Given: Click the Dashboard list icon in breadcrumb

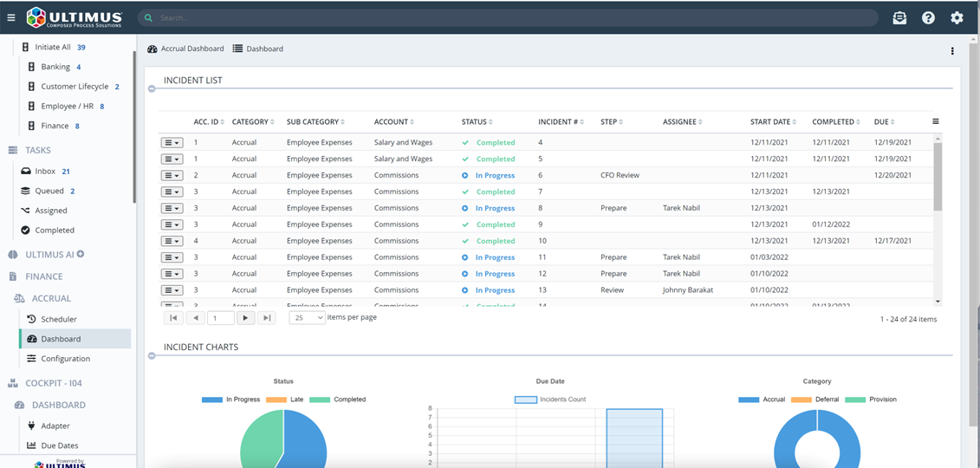Looking at the screenshot, I should (237, 49).
